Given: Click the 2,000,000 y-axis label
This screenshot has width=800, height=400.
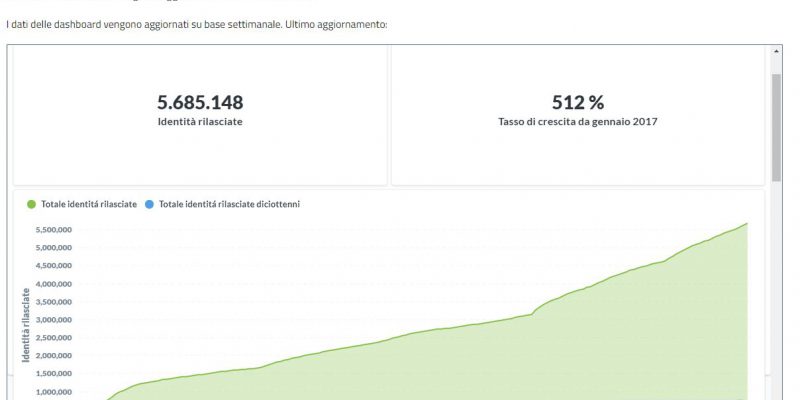Looking at the screenshot, I should pyautogui.click(x=54, y=356).
